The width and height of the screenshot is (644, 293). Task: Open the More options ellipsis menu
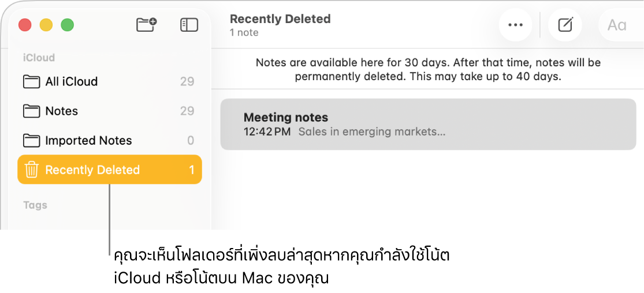[x=515, y=25]
